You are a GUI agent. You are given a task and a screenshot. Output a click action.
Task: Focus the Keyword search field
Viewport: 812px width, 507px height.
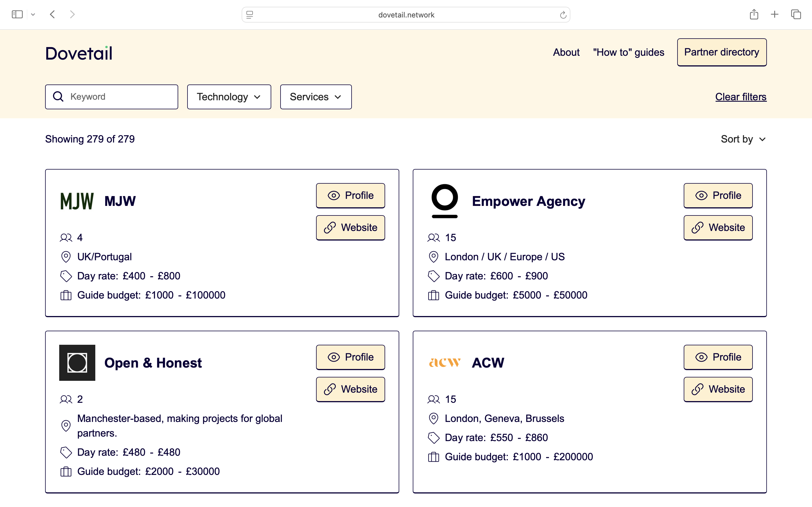pos(121,97)
